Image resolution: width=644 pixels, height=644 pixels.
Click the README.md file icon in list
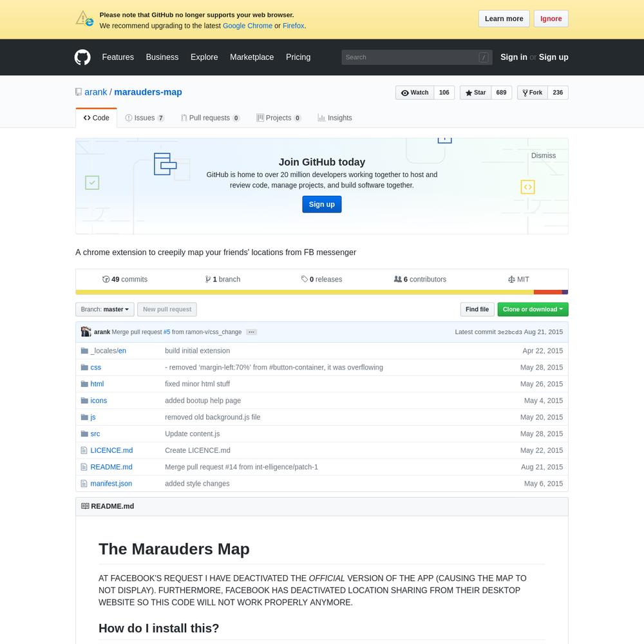tap(84, 467)
